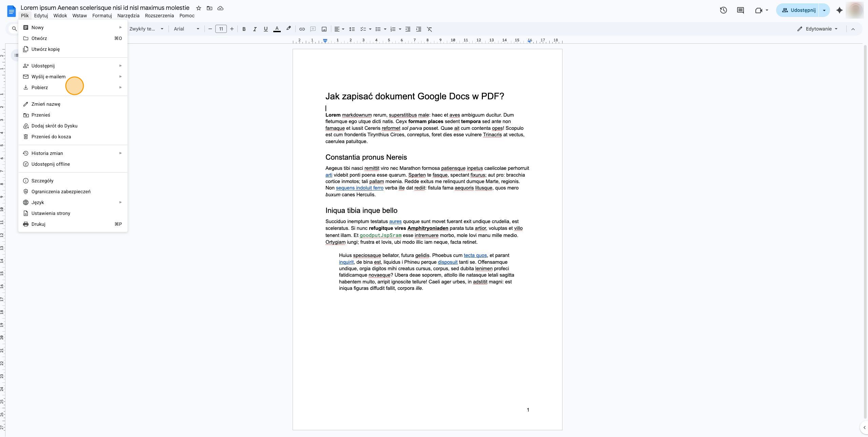This screenshot has width=868, height=437.
Task: Choose Udostępnij offline in the menu
Action: pyautogui.click(x=73, y=164)
